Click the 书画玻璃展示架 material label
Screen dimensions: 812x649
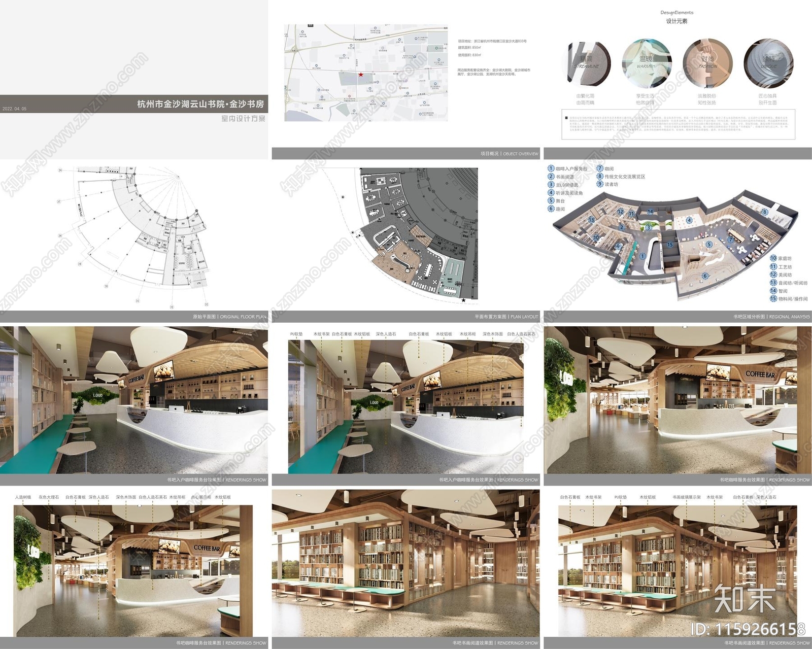687,497
